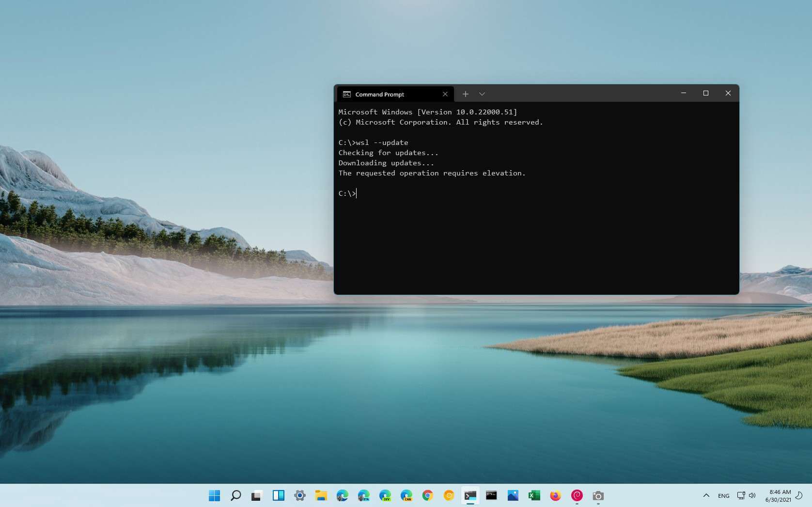
Task: Open the Start menu
Action: point(214,495)
